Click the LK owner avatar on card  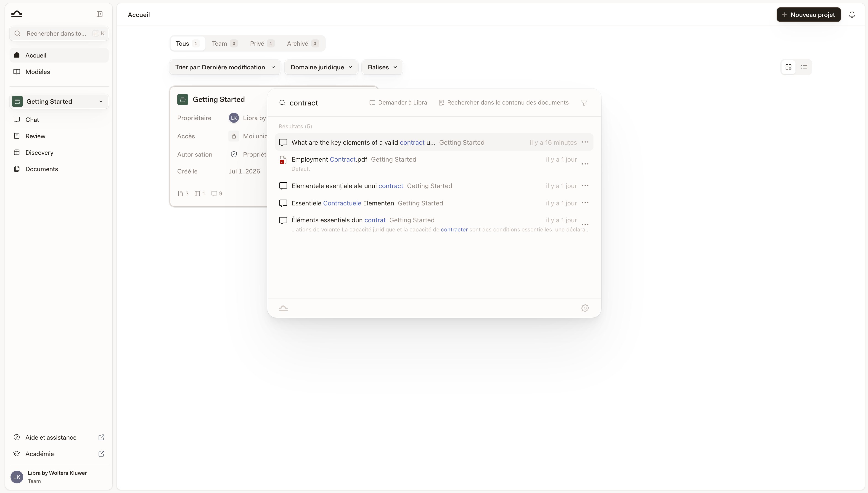(234, 118)
